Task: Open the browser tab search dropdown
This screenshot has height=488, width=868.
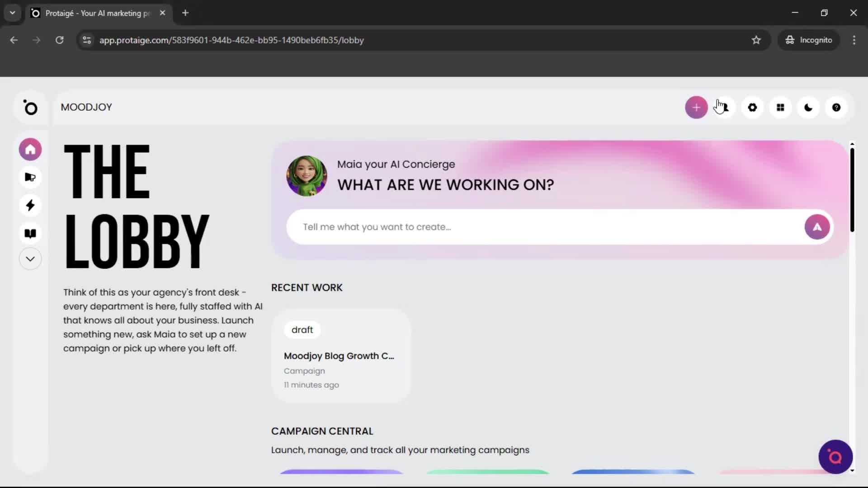Action: 12,13
